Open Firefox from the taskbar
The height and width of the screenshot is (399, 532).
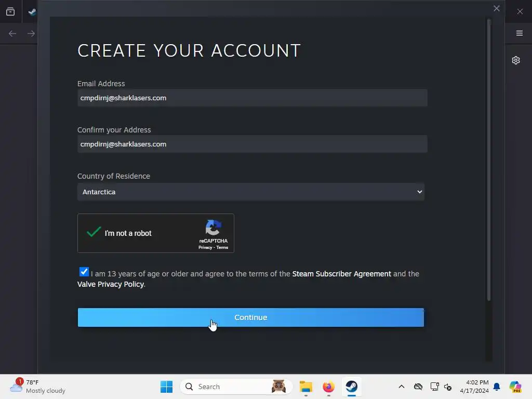[x=328, y=387]
